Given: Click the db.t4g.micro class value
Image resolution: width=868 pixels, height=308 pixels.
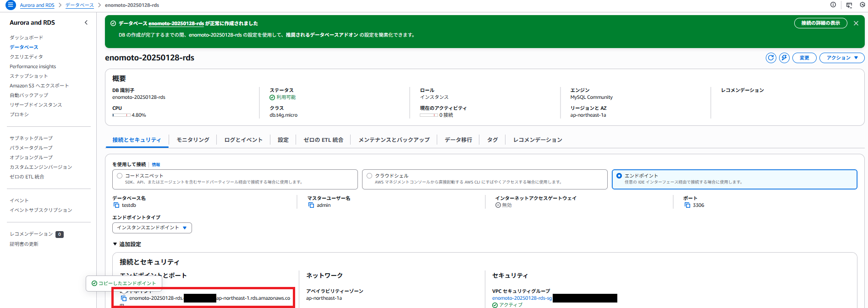Looking at the screenshot, I should pyautogui.click(x=284, y=115).
